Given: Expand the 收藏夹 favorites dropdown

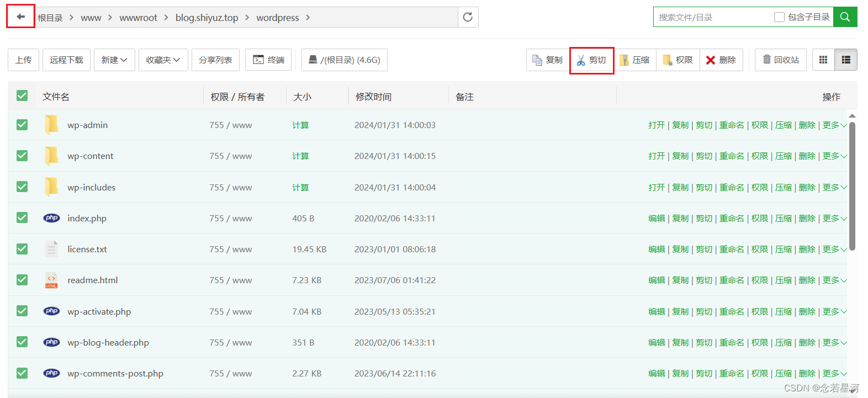Looking at the screenshot, I should pos(163,60).
